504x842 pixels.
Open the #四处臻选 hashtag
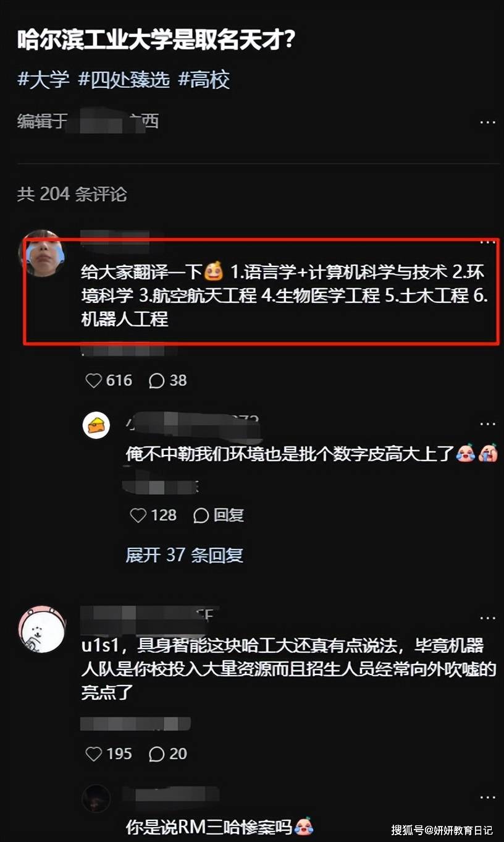[x=124, y=80]
